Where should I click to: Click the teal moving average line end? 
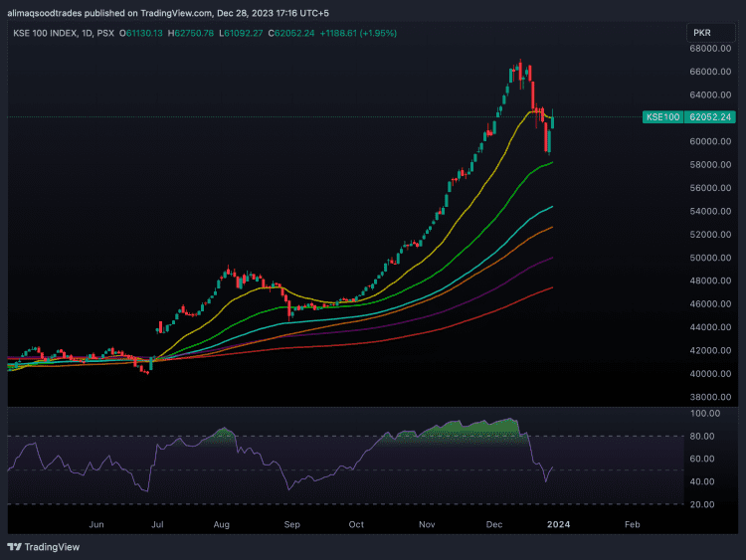click(x=552, y=207)
